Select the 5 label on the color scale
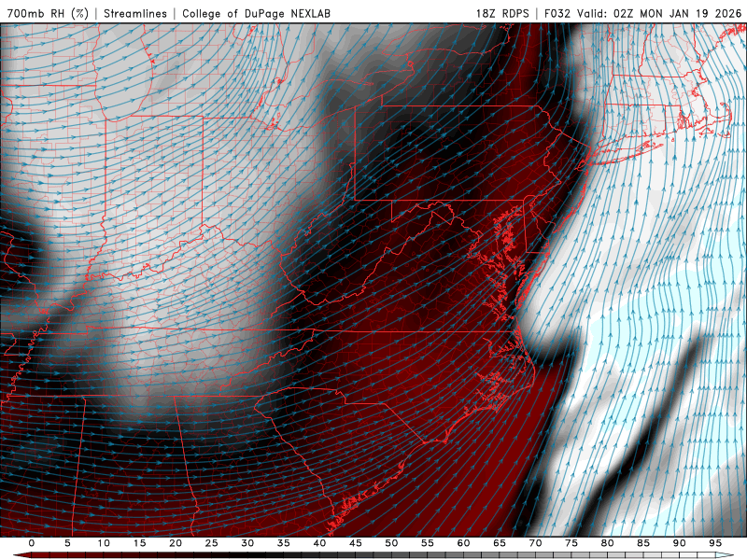This screenshot has width=747, height=560. tap(67, 543)
